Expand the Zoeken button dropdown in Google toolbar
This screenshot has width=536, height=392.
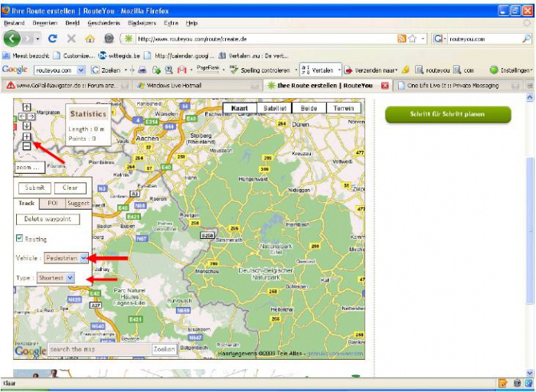[126, 70]
